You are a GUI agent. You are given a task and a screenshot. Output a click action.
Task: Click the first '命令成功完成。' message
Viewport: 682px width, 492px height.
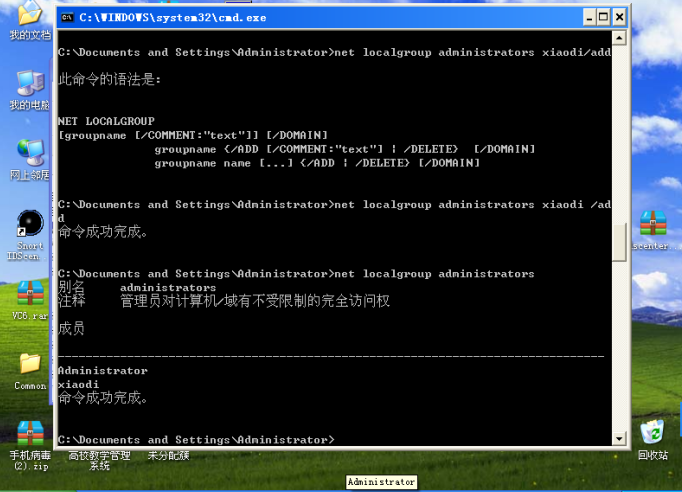(x=103, y=232)
